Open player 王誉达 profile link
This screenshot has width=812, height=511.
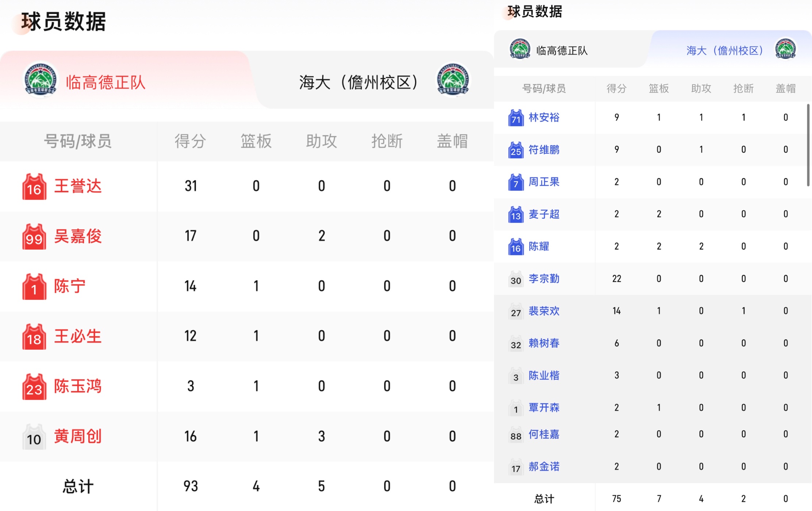[78, 186]
